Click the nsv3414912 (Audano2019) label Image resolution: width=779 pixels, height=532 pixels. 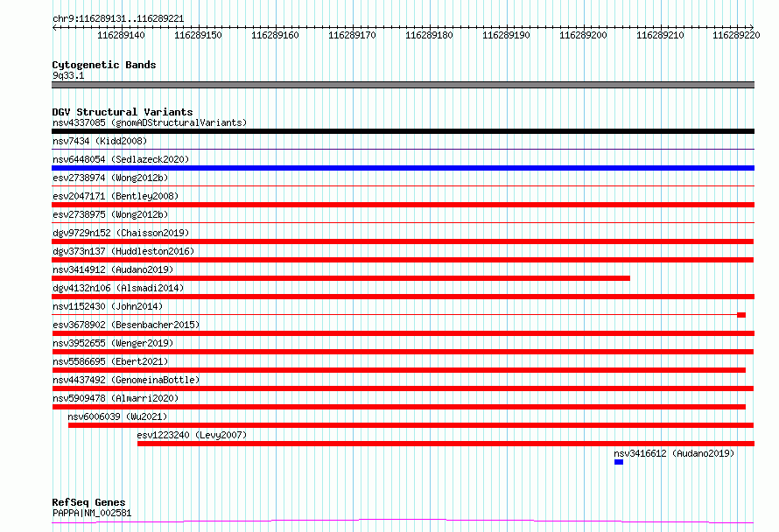point(113,269)
